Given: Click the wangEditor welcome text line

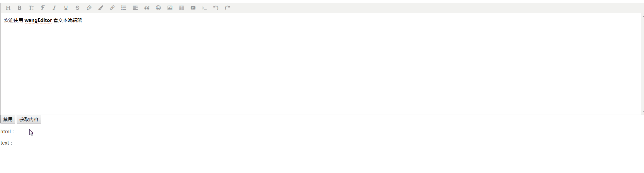Looking at the screenshot, I should tap(43, 20).
